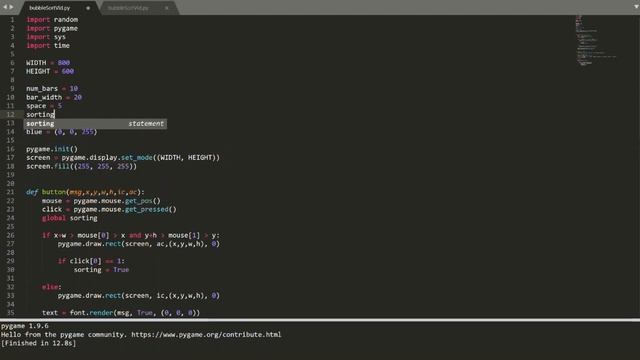
Task: Click the 'if click[0] == 1:' line
Action: 91,261
